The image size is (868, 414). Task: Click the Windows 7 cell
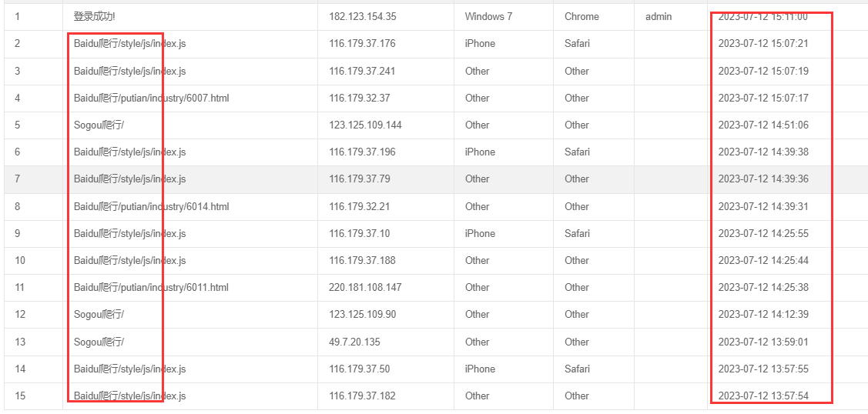point(488,16)
